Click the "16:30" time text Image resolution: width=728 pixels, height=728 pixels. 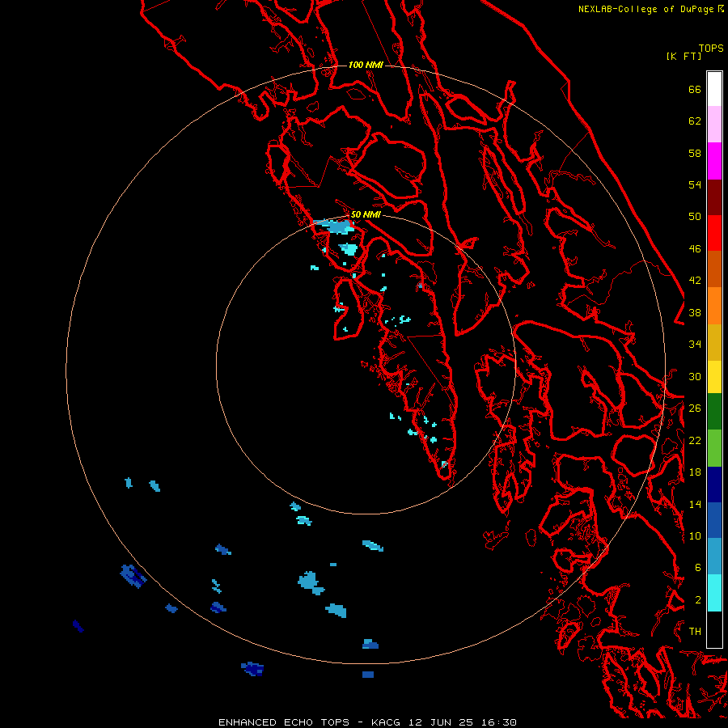click(x=498, y=722)
